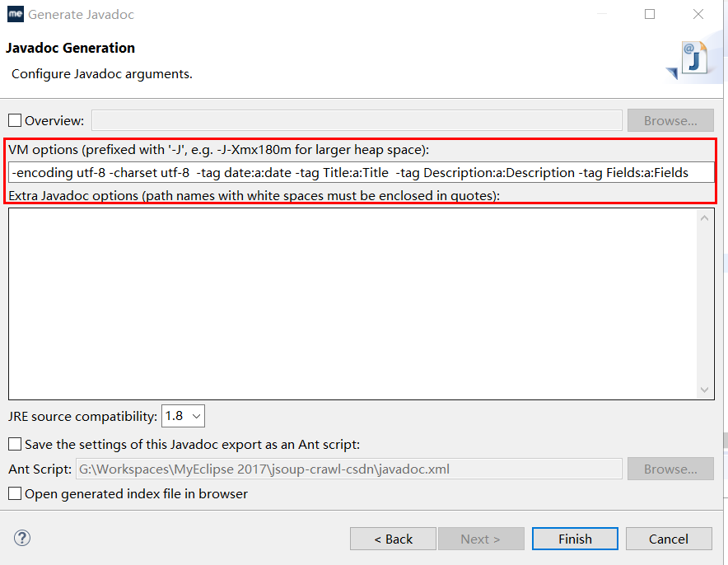This screenshot has width=728, height=565.
Task: Focus the Extra Javadoc options text area
Action: [353, 304]
